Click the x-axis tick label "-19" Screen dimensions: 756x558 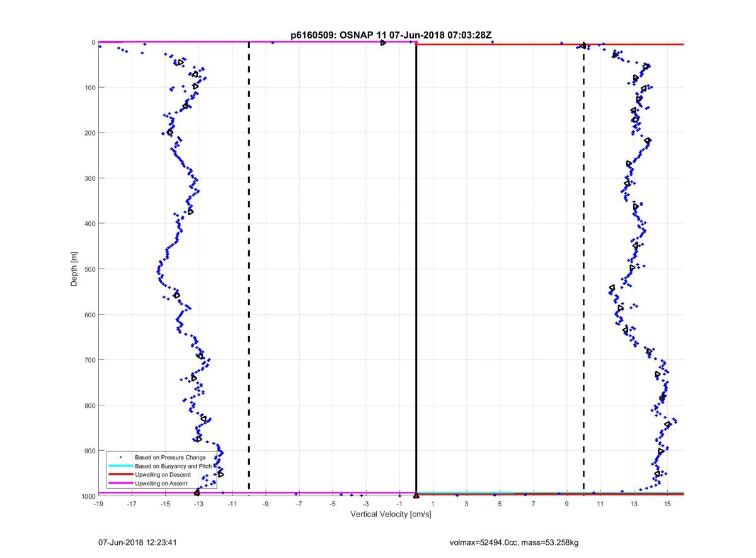98,504
